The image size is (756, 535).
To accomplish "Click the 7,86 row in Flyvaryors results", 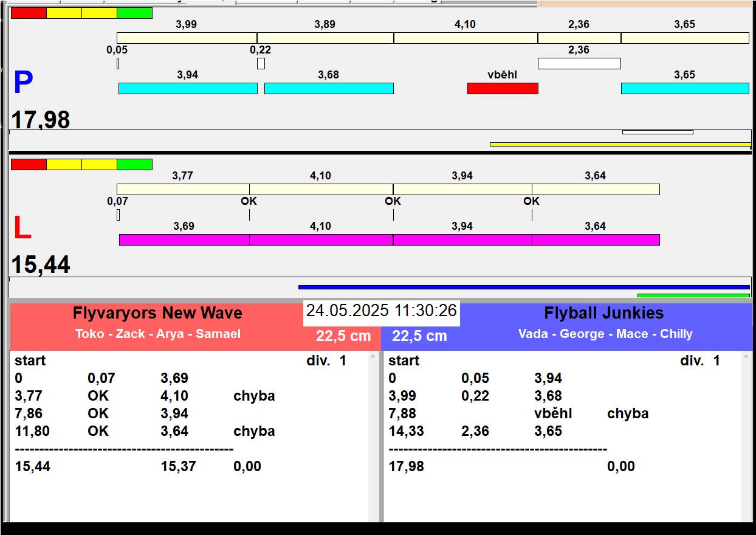I will pos(101,413).
